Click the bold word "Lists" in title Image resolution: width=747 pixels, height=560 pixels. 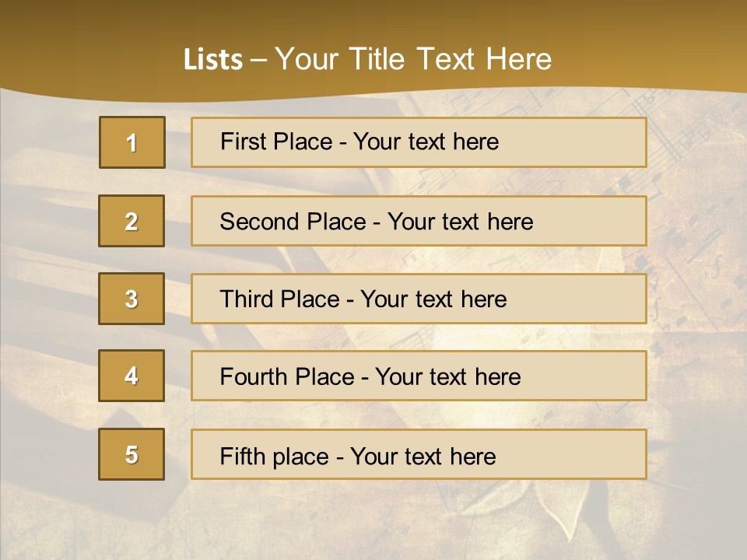tap(213, 60)
